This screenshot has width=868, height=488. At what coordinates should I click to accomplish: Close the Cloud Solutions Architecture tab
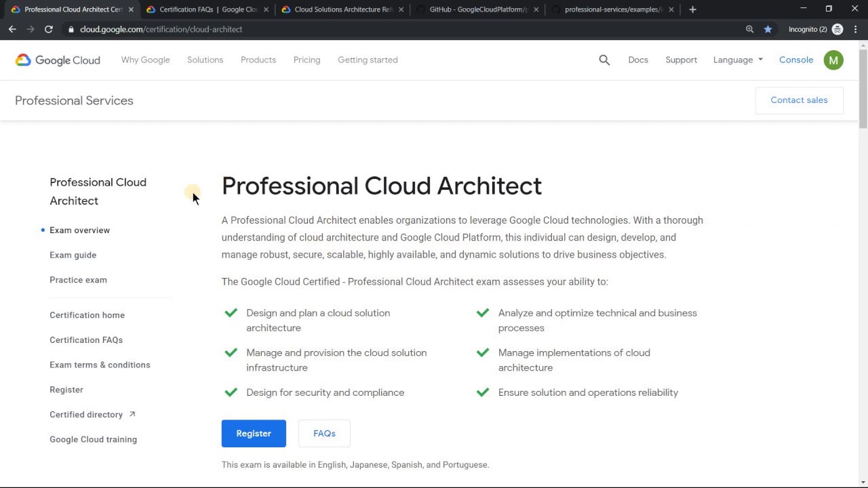[401, 9]
